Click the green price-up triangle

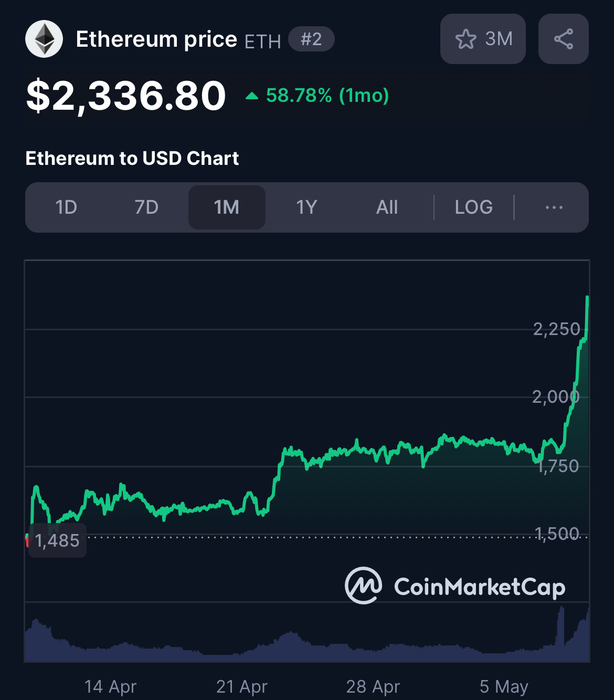pos(252,96)
